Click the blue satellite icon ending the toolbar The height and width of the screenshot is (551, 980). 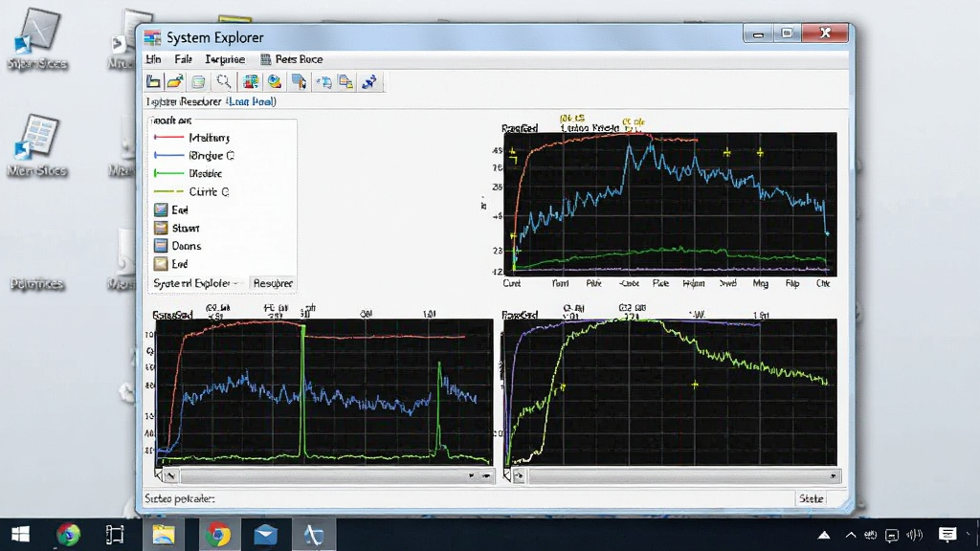tap(369, 82)
